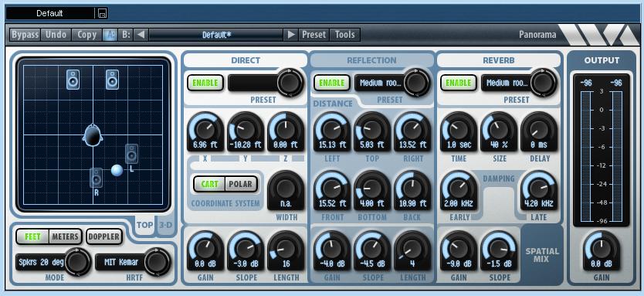Toggle the Reflection section ENABLE button

pyautogui.click(x=332, y=83)
